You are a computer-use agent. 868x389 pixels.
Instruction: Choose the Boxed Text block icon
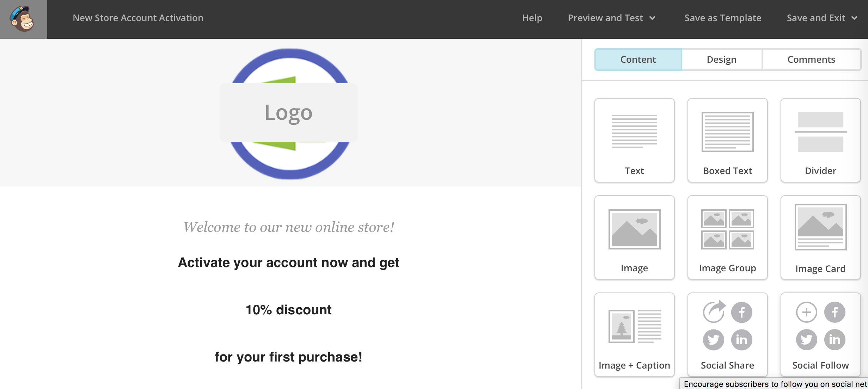tap(727, 140)
